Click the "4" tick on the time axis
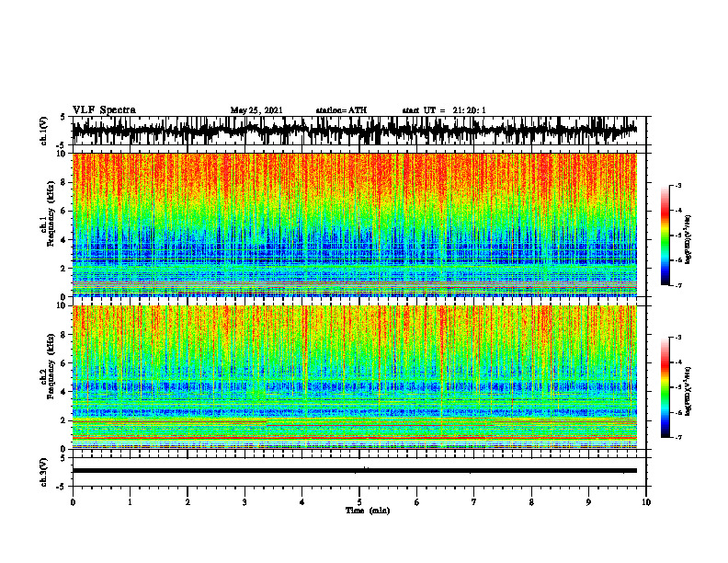The width and height of the screenshot is (728, 563). click(302, 502)
